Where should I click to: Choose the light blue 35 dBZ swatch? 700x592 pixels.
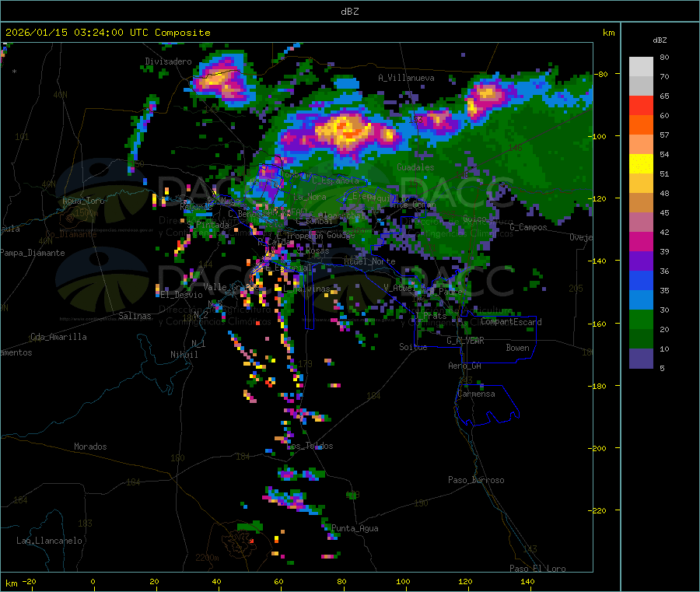(641, 300)
